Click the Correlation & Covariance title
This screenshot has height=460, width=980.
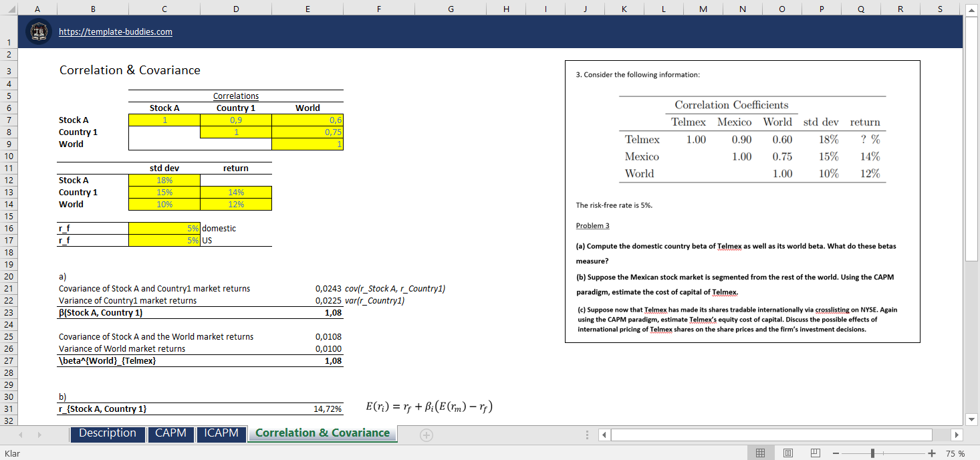tap(130, 70)
